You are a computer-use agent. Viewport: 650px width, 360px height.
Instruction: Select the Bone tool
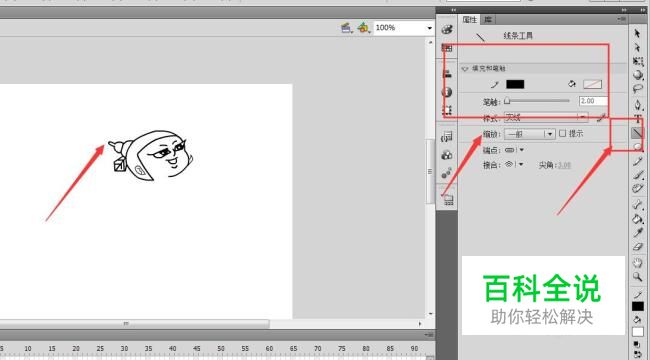[x=638, y=204]
